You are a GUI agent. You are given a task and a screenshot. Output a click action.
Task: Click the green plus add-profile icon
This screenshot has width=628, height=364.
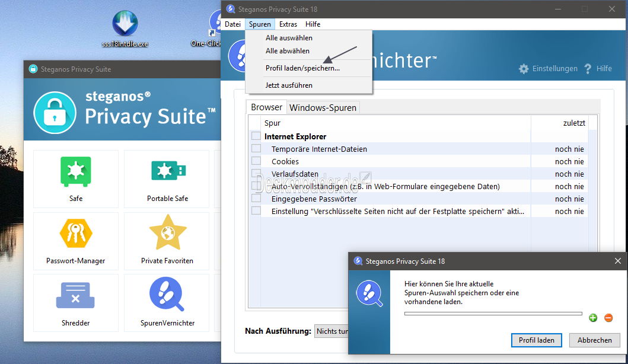point(593,318)
